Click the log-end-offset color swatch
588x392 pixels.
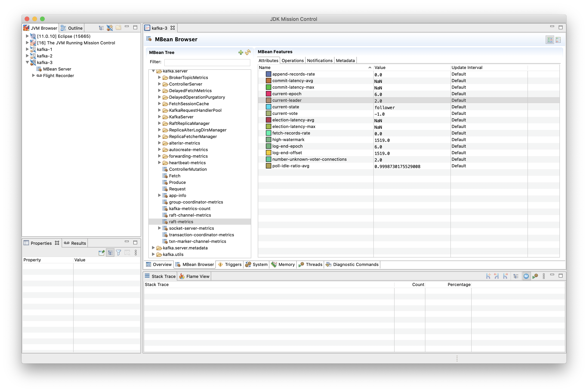[x=268, y=153]
